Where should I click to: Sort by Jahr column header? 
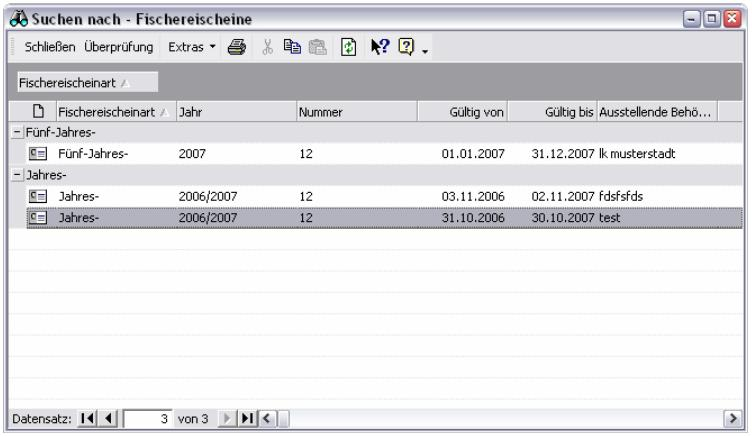pyautogui.click(x=233, y=110)
